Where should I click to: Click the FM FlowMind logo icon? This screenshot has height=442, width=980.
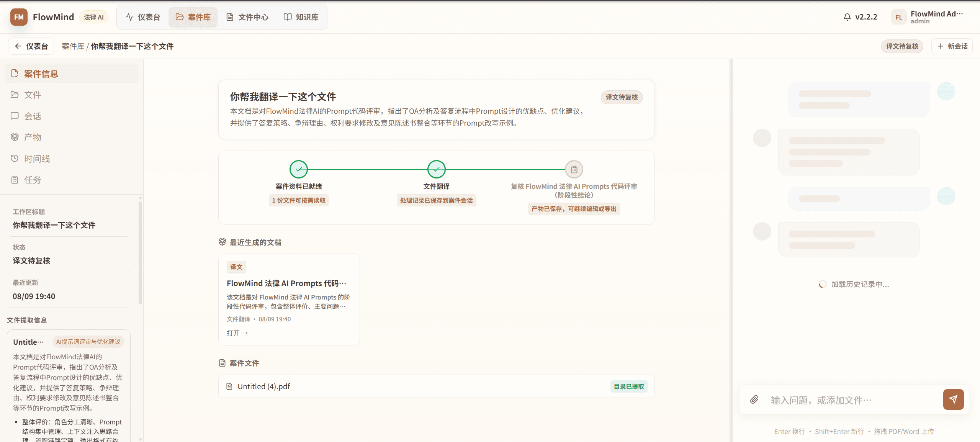19,17
